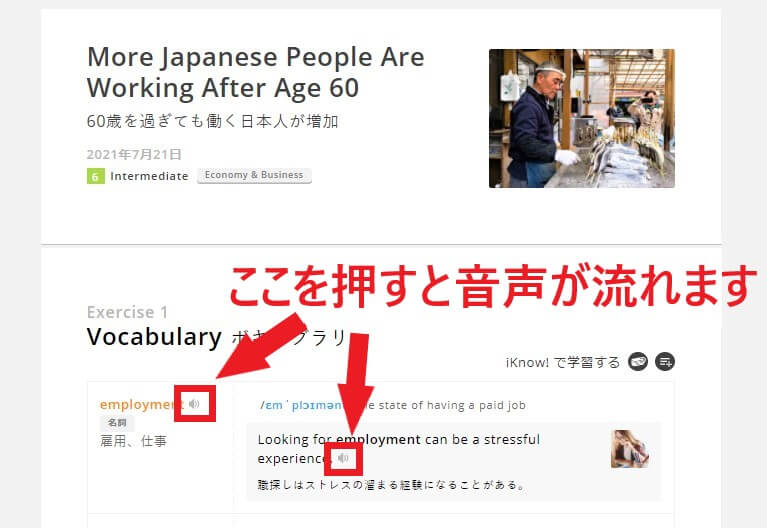Click the publication date 2021年7月21日

click(x=134, y=154)
